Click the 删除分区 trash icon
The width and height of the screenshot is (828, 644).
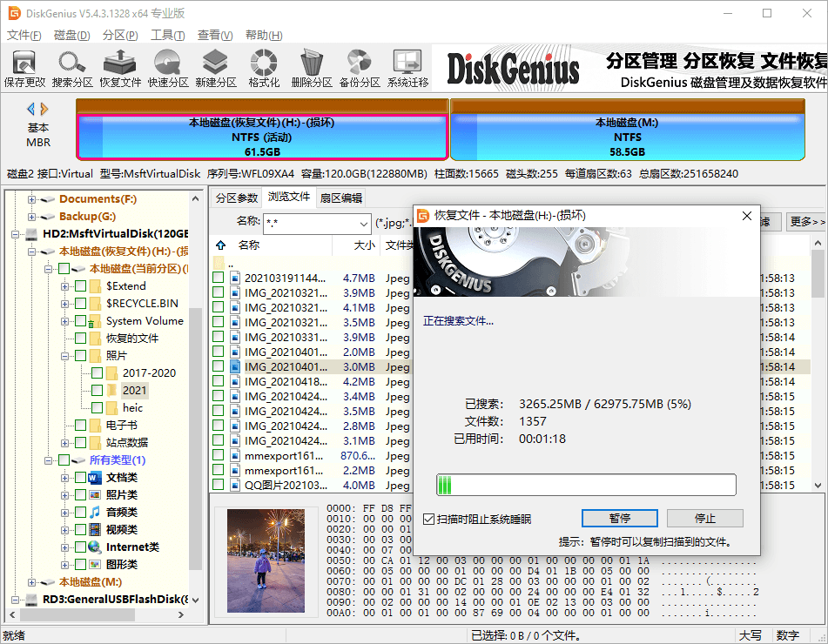pyautogui.click(x=312, y=68)
